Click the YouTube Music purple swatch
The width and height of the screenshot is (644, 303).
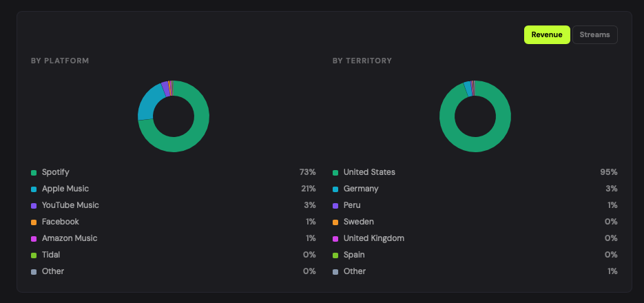[34, 205]
